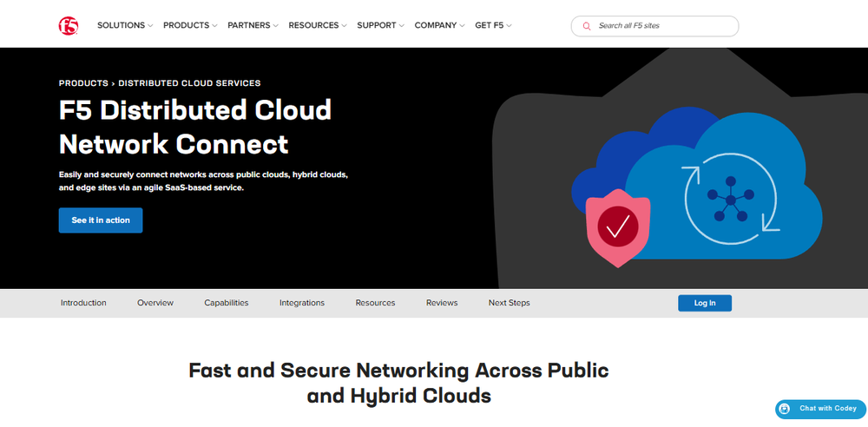Click the 'Easily and securely connect networks' description
The height and width of the screenshot is (427, 868).
(x=203, y=181)
